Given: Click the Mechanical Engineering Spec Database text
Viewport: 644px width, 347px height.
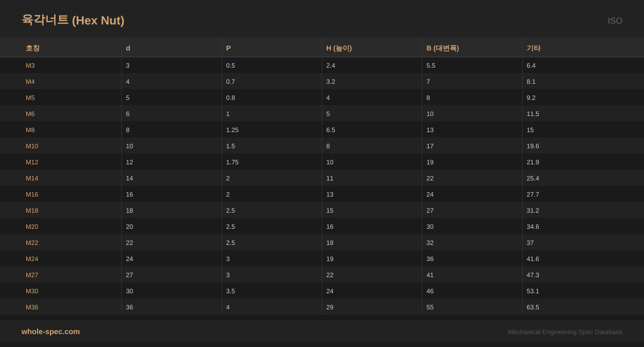Looking at the screenshot, I should point(565,332).
